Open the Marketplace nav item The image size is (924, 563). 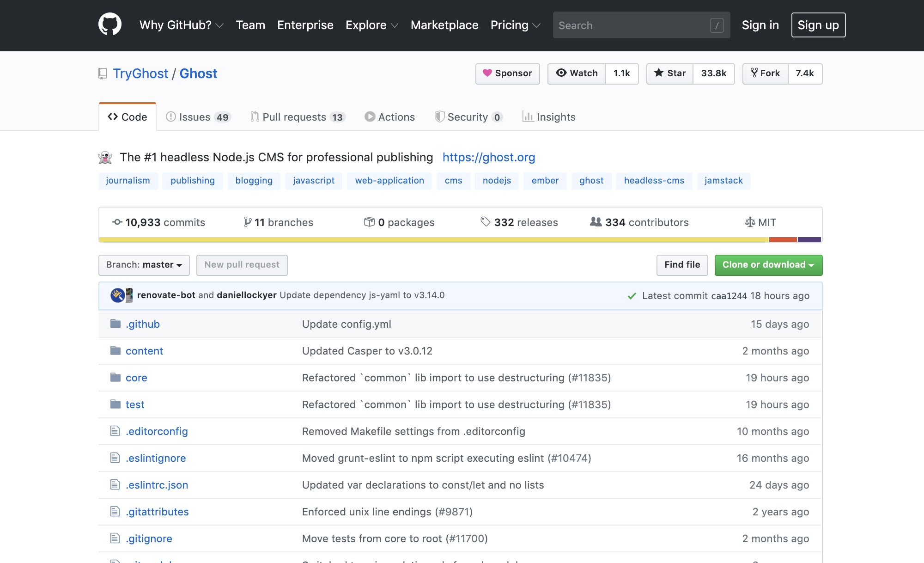point(444,25)
